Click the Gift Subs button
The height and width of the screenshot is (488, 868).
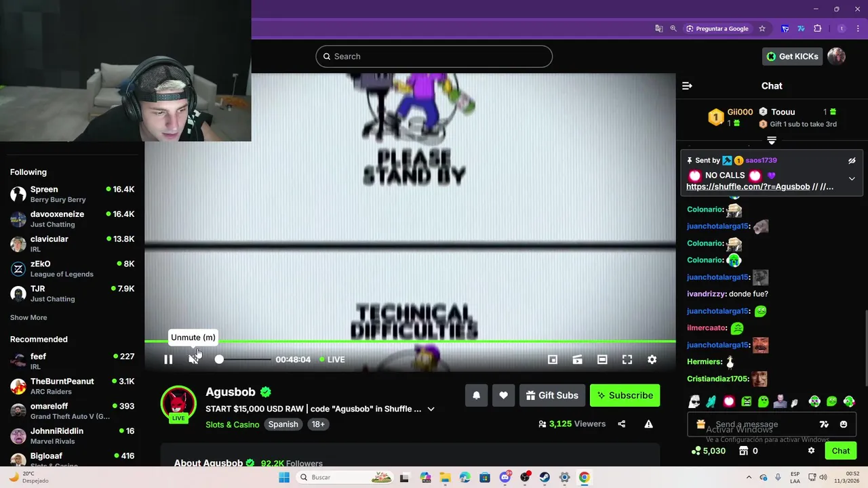[552, 395]
